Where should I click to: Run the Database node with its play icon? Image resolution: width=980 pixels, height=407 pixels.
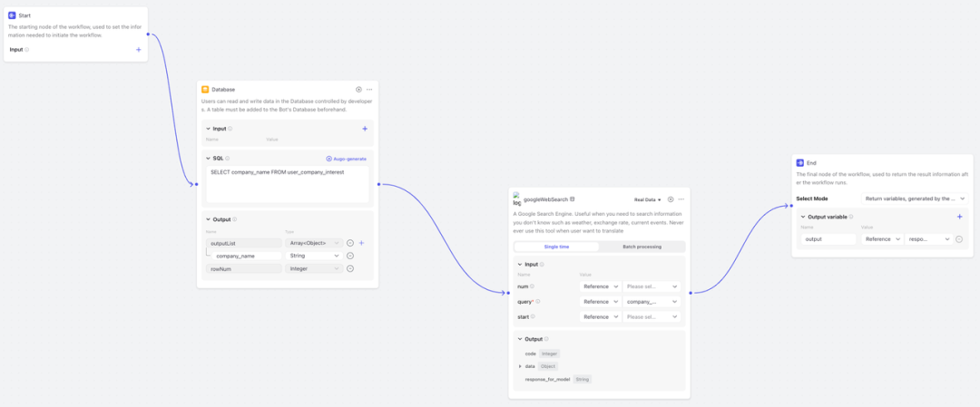[358, 89]
